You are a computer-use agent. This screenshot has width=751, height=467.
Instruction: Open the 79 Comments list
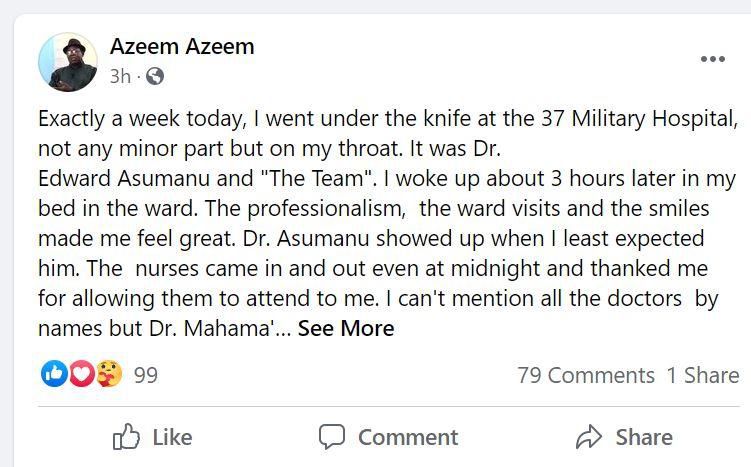[585, 375]
